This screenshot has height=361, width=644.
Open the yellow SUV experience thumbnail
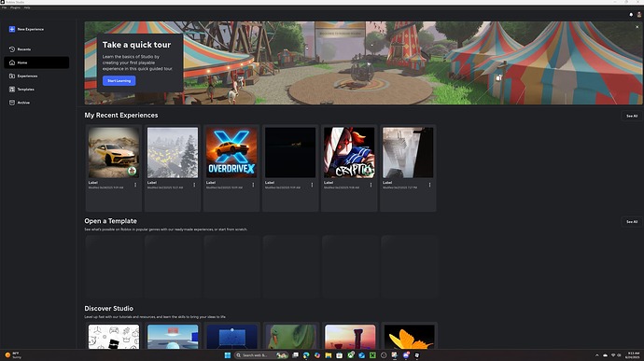coord(114,152)
